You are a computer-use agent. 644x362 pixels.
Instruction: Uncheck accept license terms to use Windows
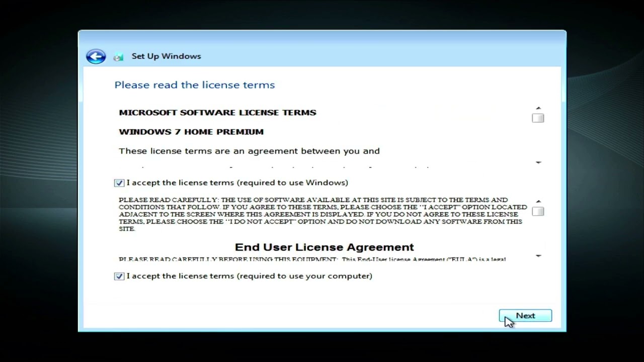click(119, 183)
